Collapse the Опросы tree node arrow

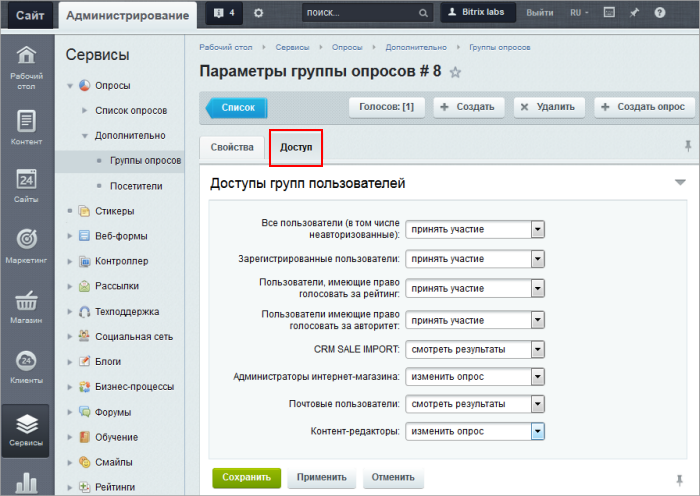70,86
